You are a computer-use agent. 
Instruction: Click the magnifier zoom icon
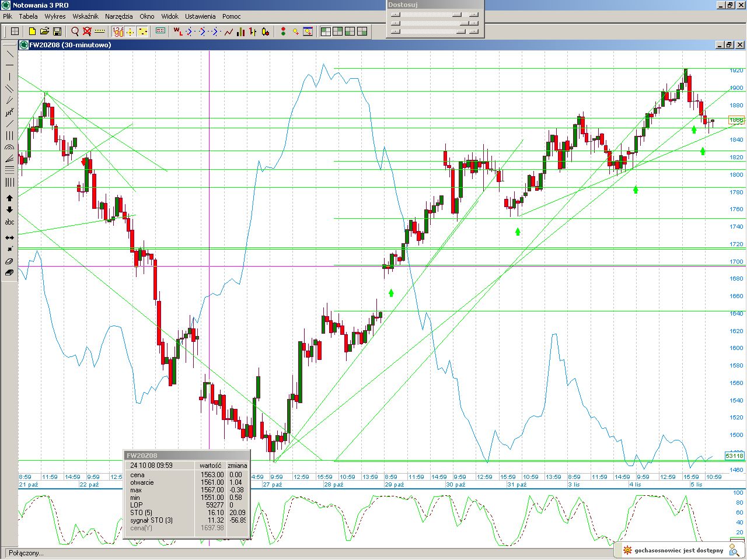click(x=75, y=32)
